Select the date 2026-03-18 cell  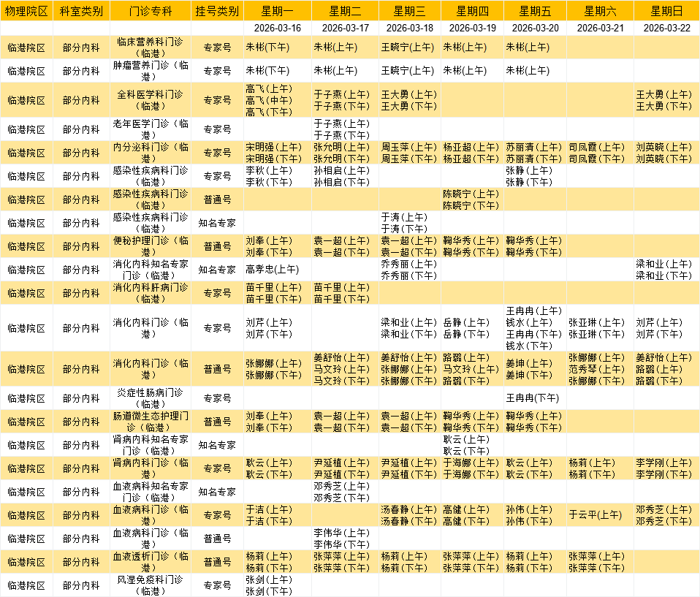click(x=409, y=28)
